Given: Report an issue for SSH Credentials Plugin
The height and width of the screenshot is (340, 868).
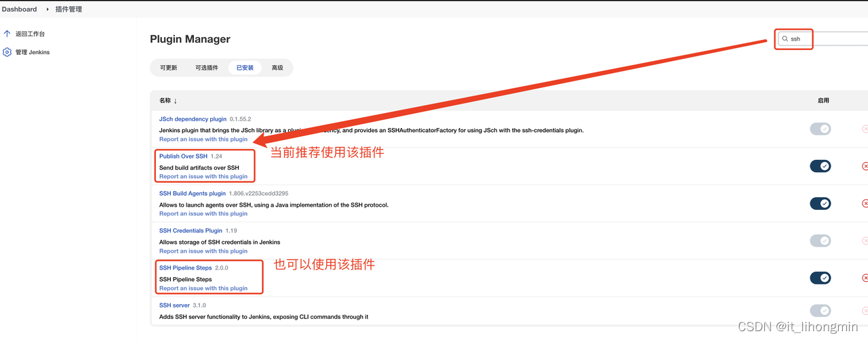Looking at the screenshot, I should (203, 251).
